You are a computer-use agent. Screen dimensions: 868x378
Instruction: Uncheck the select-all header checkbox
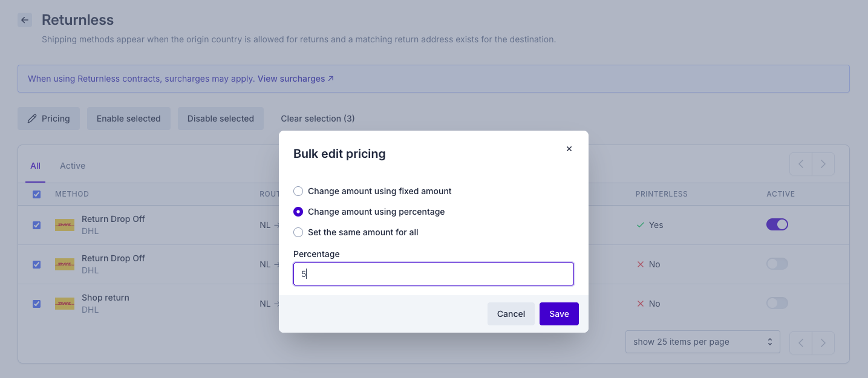(36, 194)
